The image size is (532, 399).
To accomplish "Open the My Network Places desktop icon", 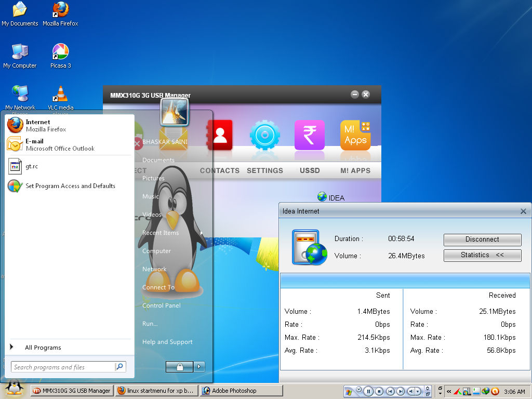I will click(x=20, y=94).
